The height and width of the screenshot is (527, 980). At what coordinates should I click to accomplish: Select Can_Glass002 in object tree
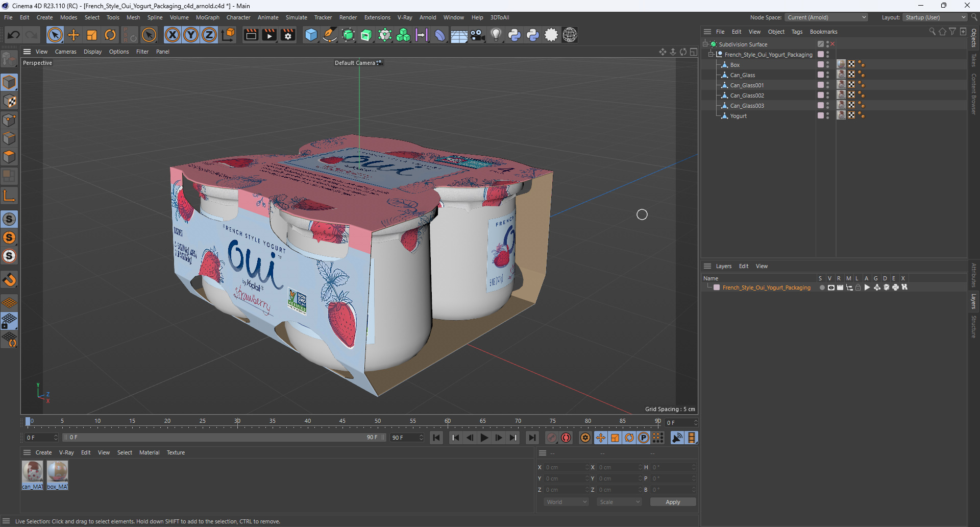click(x=747, y=95)
